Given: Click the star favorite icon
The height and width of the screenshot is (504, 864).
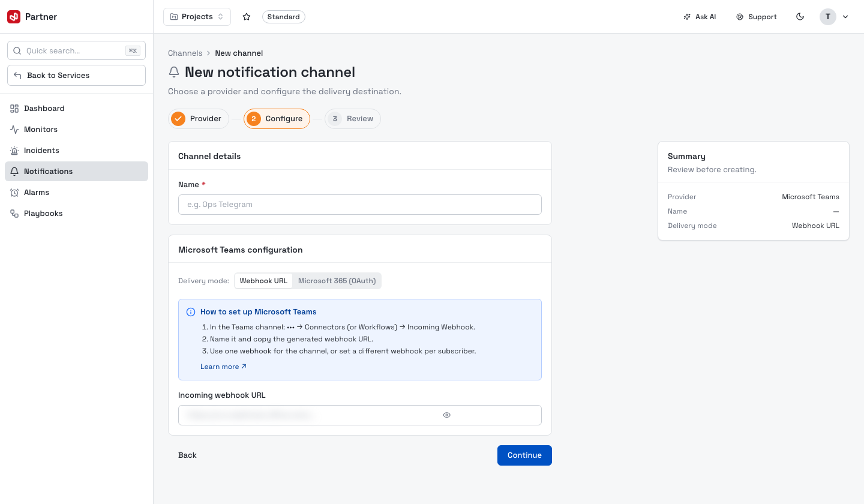Looking at the screenshot, I should coord(247,17).
